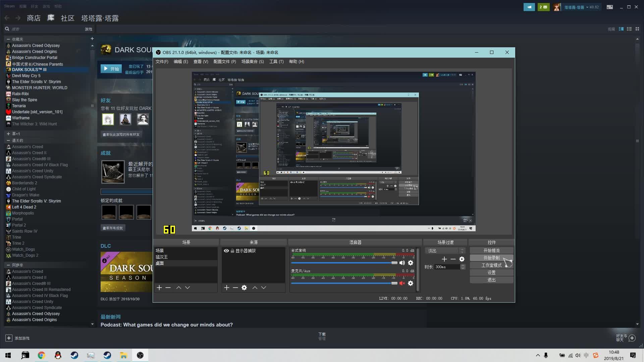Image resolution: width=644 pixels, height=362 pixels.
Task: Unmute 麦克风/Aux audio channel
Action: coord(402,283)
